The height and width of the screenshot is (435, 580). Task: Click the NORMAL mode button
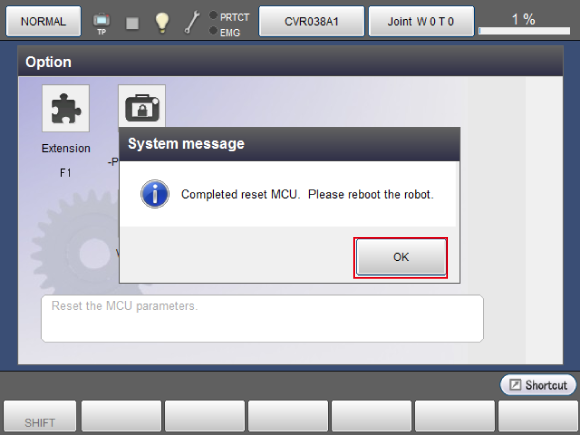pyautogui.click(x=43, y=21)
